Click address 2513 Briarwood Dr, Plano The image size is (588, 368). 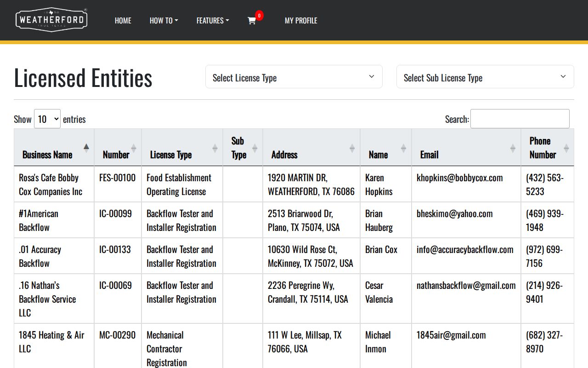click(x=304, y=220)
